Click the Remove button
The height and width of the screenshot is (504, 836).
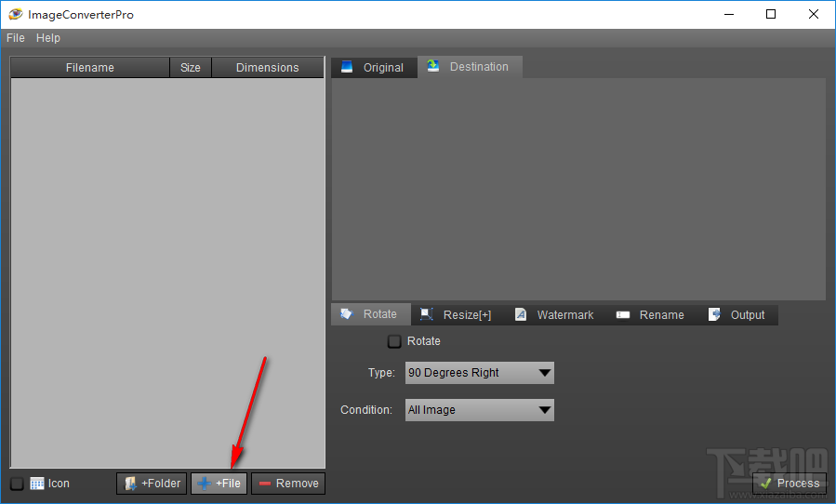tap(288, 484)
